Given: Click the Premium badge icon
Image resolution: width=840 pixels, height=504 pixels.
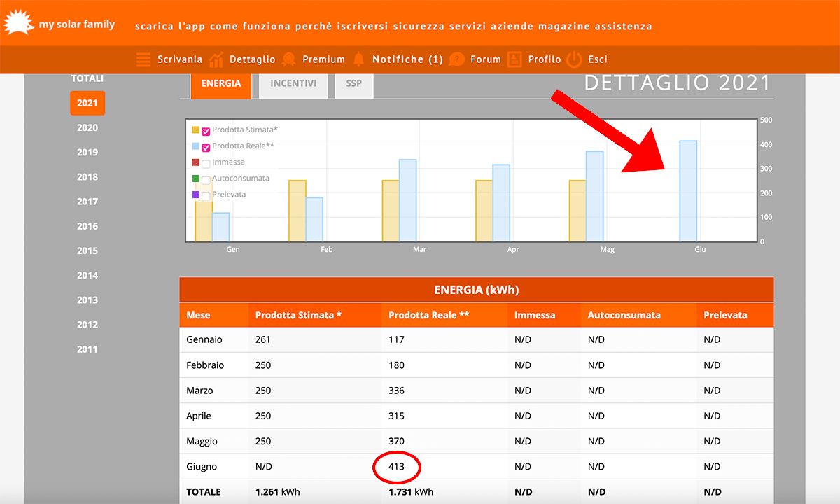Looking at the screenshot, I should point(288,59).
